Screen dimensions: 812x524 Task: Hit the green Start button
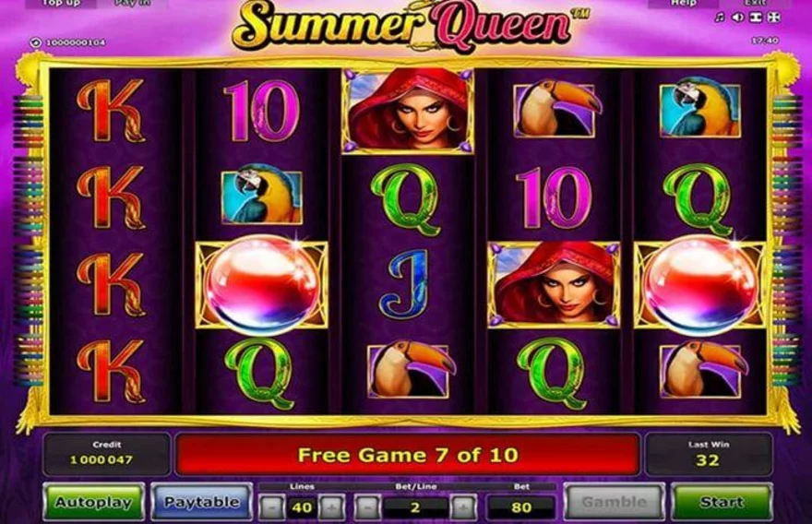click(x=722, y=502)
